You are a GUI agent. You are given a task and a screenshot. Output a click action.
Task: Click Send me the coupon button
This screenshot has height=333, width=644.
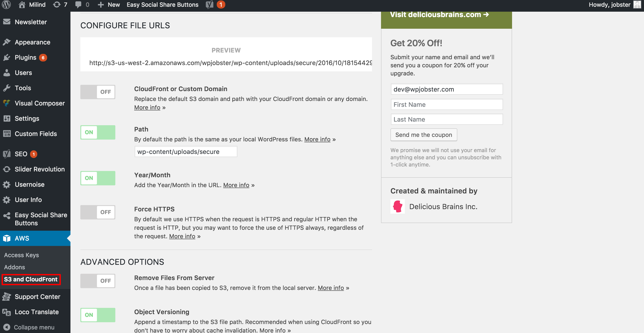tap(424, 135)
